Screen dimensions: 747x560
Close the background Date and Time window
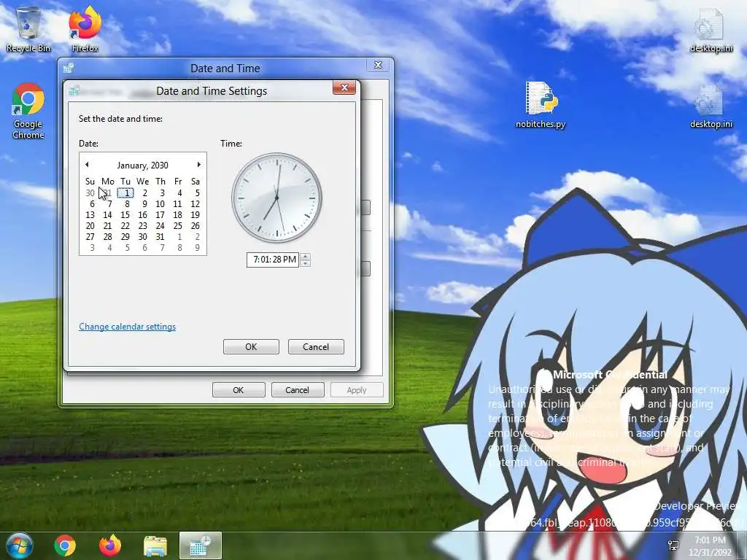click(379, 65)
